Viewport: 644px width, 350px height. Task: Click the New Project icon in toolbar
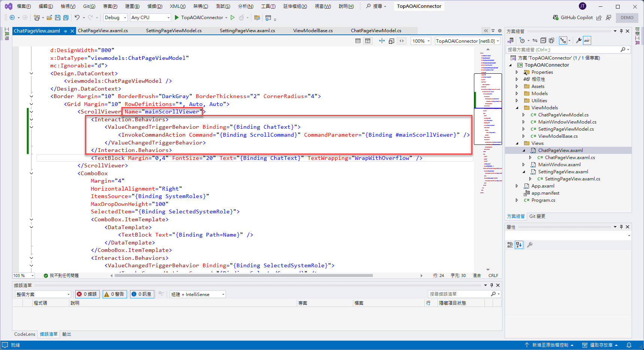coord(37,18)
